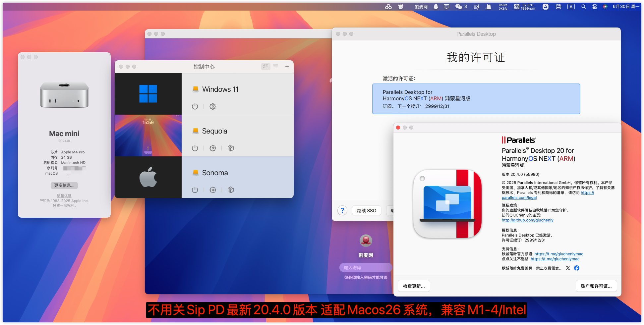Click the snapshot icon for Sequoia
This screenshot has width=644, height=325.
pos(231,148)
